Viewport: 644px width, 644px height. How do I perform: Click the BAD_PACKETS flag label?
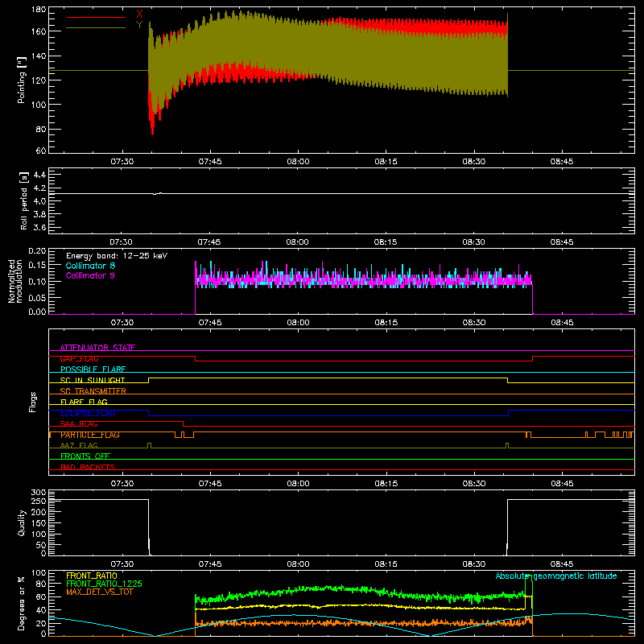[88, 467]
